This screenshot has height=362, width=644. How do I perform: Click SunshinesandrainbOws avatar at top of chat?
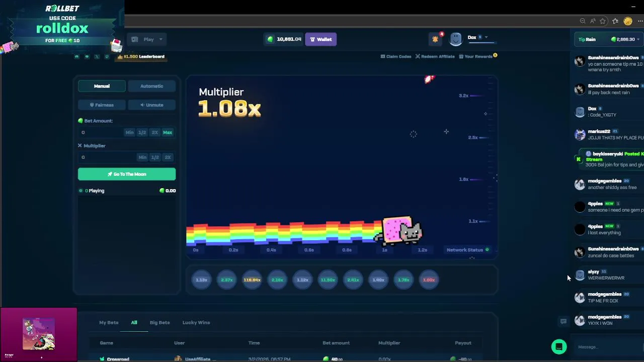coord(580,61)
